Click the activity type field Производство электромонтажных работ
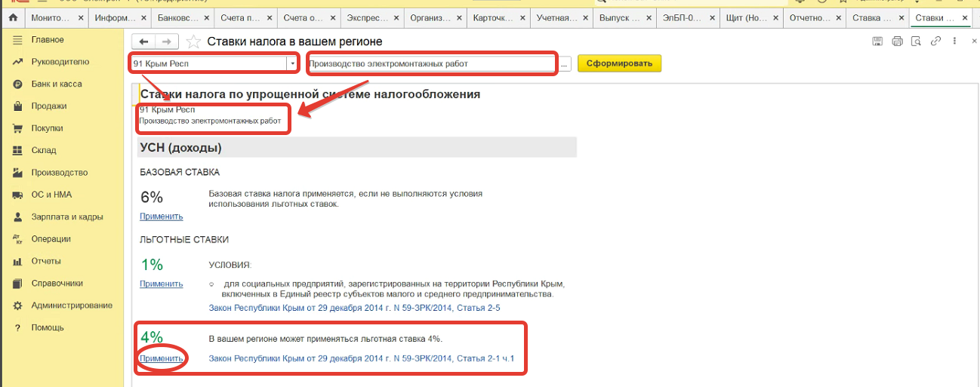980x387 pixels. click(432, 64)
